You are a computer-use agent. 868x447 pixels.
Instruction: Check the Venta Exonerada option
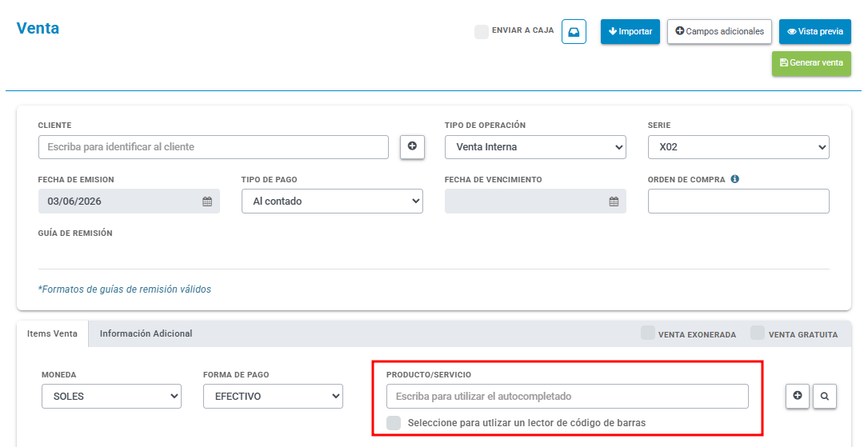click(647, 333)
